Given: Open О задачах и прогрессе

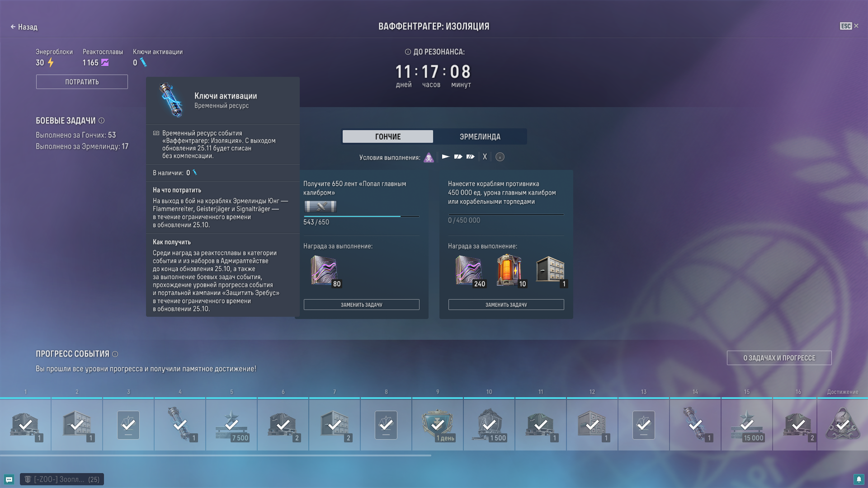Looking at the screenshot, I should 779,358.
